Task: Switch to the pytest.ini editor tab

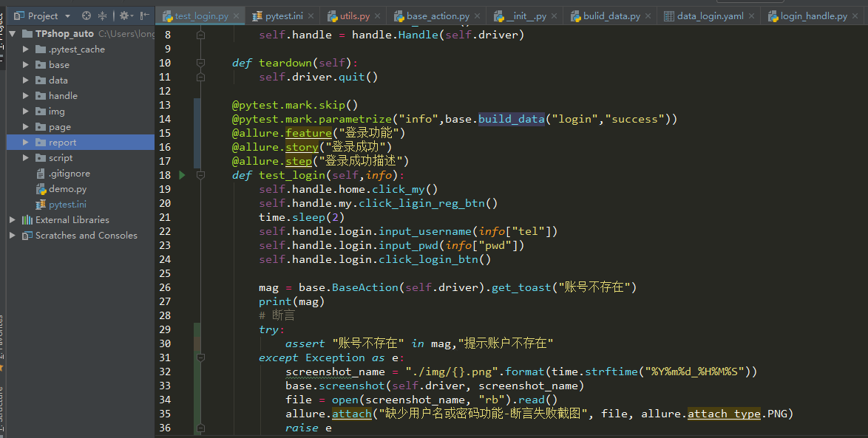Action: click(284, 16)
